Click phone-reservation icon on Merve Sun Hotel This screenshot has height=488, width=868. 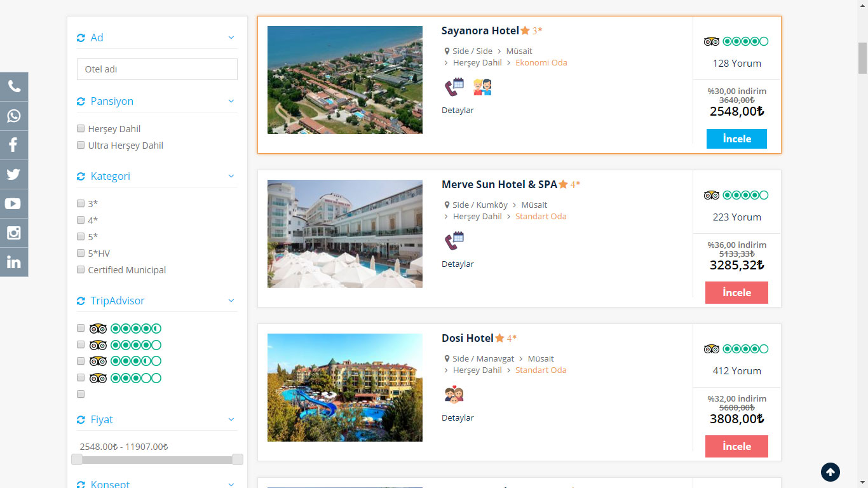pyautogui.click(x=454, y=241)
